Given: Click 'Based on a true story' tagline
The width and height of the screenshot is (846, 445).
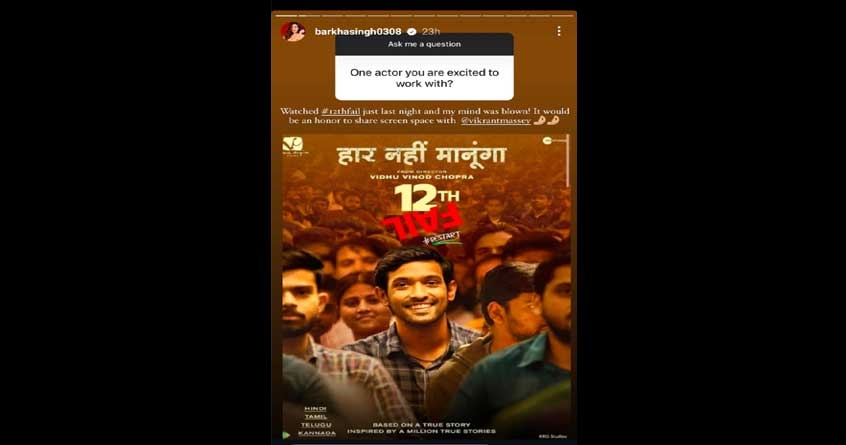Looking at the screenshot, I should tap(421, 425).
